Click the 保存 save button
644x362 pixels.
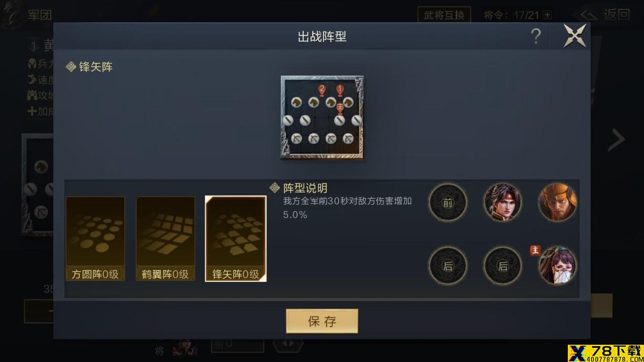point(322,321)
